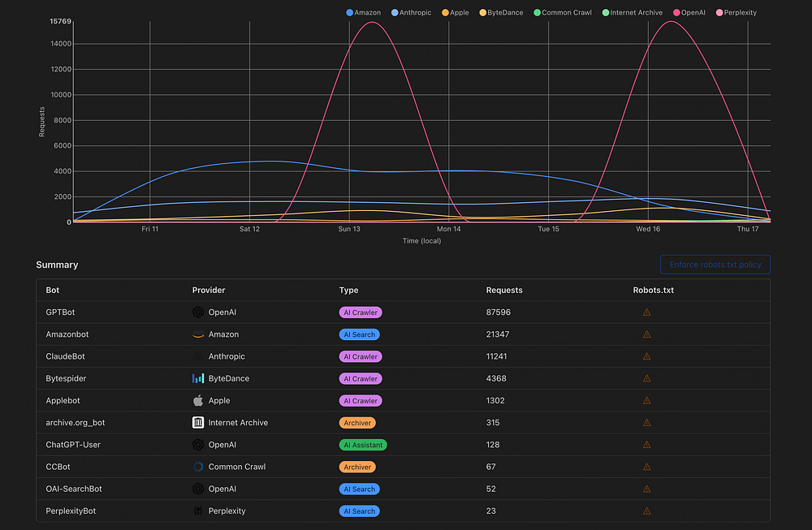Select the OAI-SearchBot bot name

74,489
